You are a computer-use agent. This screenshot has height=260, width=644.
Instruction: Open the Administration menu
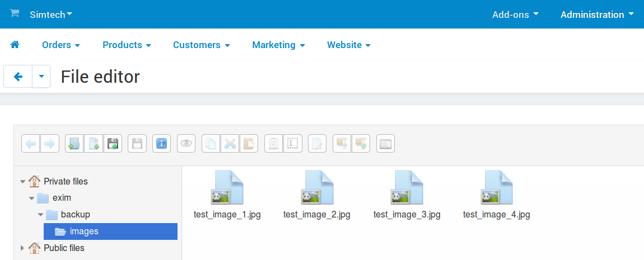[597, 15]
